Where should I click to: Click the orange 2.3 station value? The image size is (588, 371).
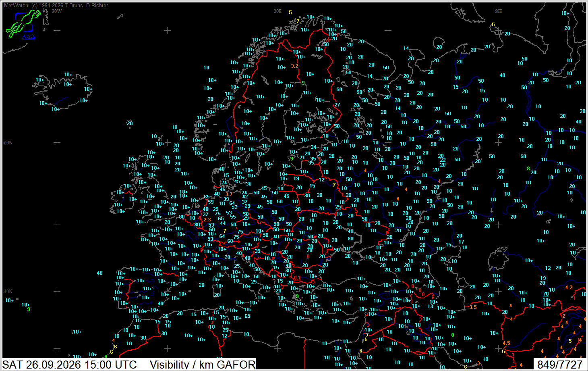[x=207, y=220]
